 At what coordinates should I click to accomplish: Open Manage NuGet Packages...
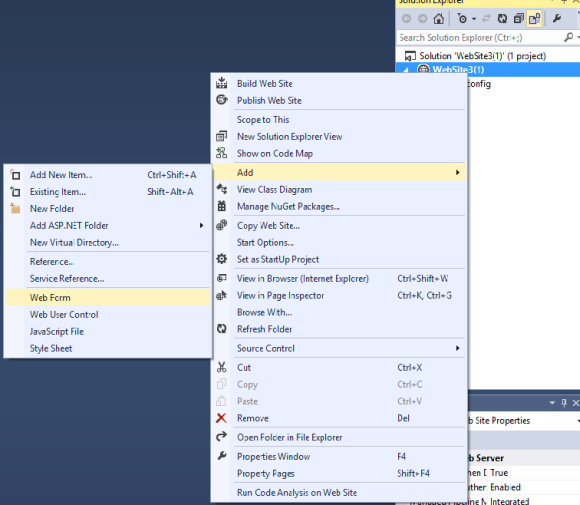pyautogui.click(x=288, y=207)
